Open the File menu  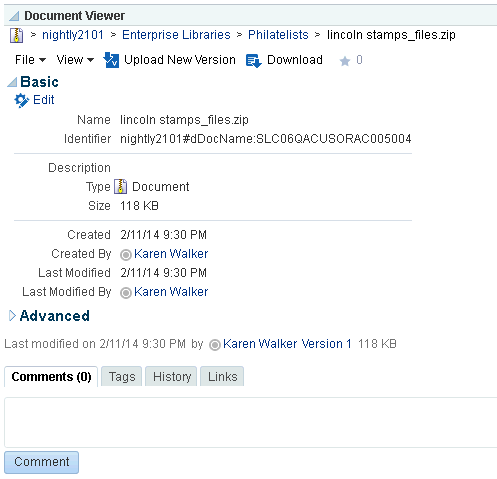click(x=30, y=60)
